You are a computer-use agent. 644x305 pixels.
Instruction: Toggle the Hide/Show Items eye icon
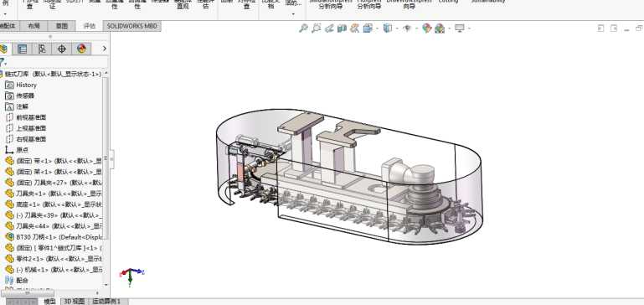click(407, 28)
